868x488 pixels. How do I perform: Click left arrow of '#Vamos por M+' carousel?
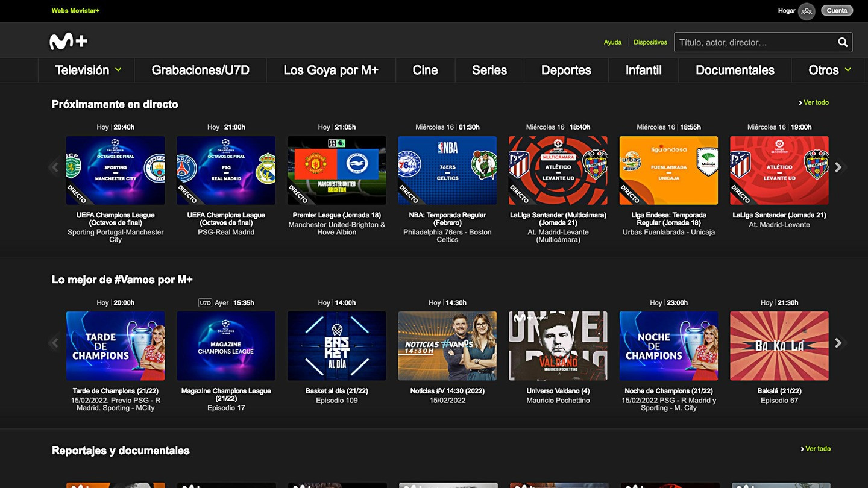55,343
